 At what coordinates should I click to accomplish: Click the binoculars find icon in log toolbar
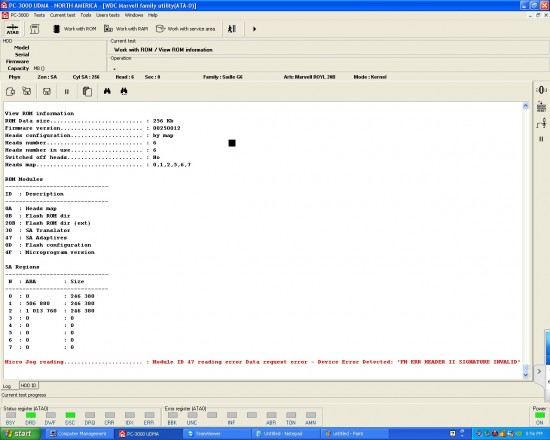click(107, 91)
